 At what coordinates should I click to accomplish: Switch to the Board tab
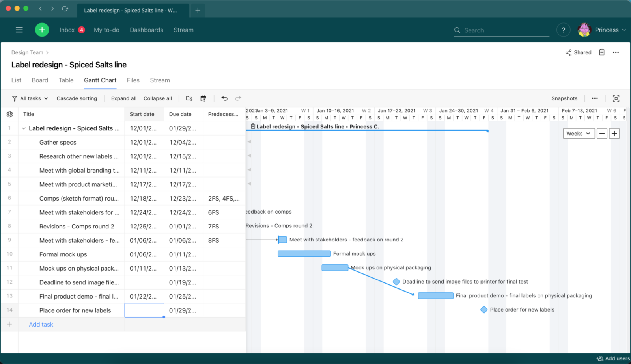[40, 80]
